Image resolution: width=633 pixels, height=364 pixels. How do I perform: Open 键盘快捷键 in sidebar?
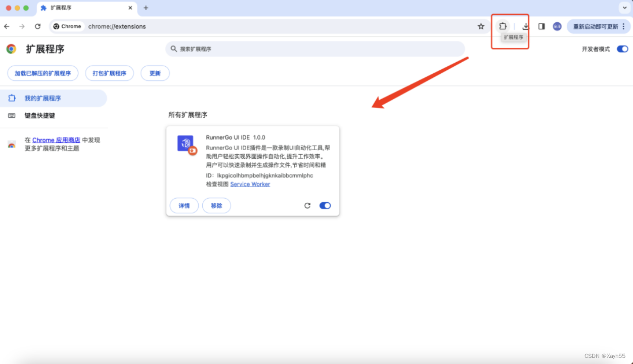54,115
